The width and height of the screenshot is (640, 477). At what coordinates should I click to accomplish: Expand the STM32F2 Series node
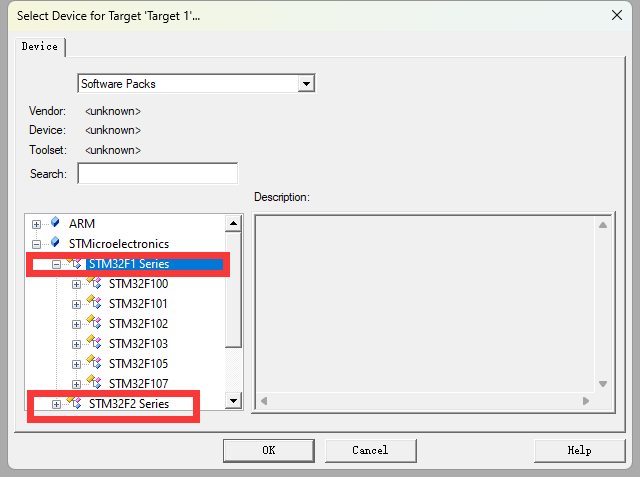[56, 404]
